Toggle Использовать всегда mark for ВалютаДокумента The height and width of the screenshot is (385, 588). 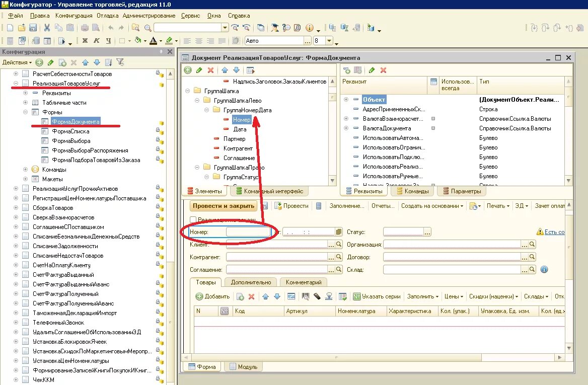point(433,128)
